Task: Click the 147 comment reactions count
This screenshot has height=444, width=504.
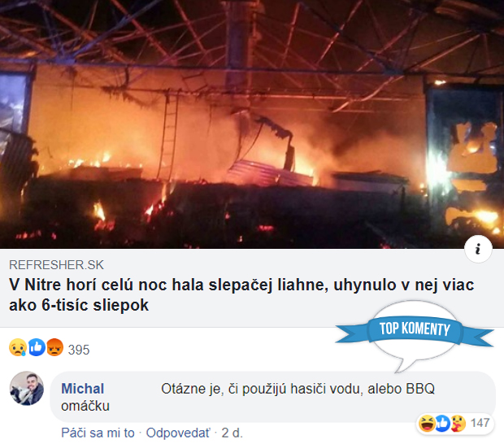Action: coord(480,423)
